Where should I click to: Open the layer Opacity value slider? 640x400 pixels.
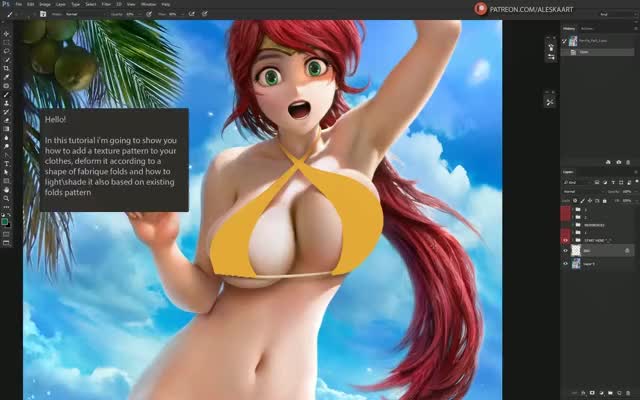[x=627, y=191]
